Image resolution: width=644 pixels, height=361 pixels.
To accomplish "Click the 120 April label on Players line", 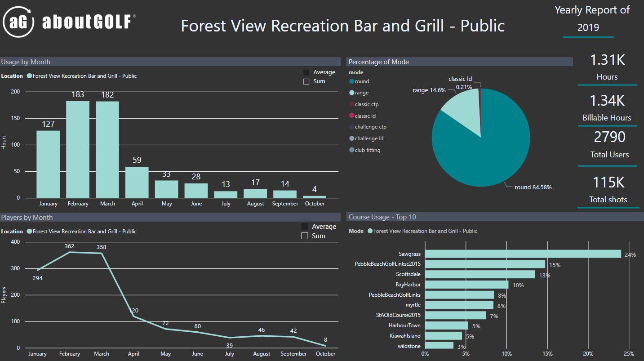I will (x=133, y=311).
